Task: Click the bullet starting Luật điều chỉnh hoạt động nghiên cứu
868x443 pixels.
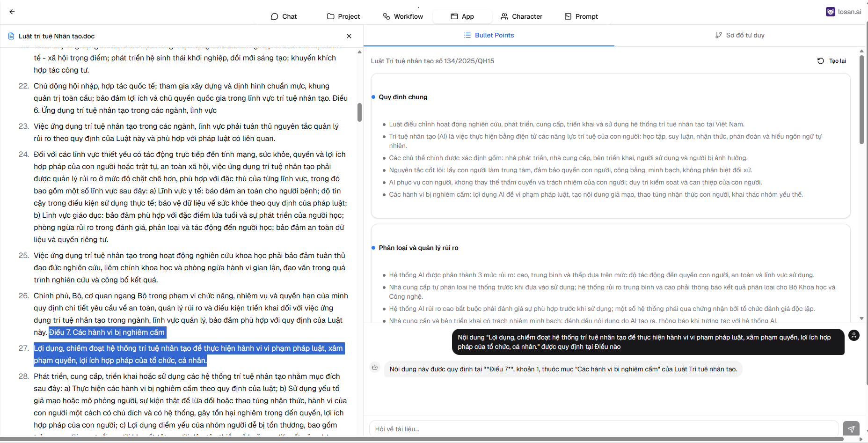Action: point(567,124)
